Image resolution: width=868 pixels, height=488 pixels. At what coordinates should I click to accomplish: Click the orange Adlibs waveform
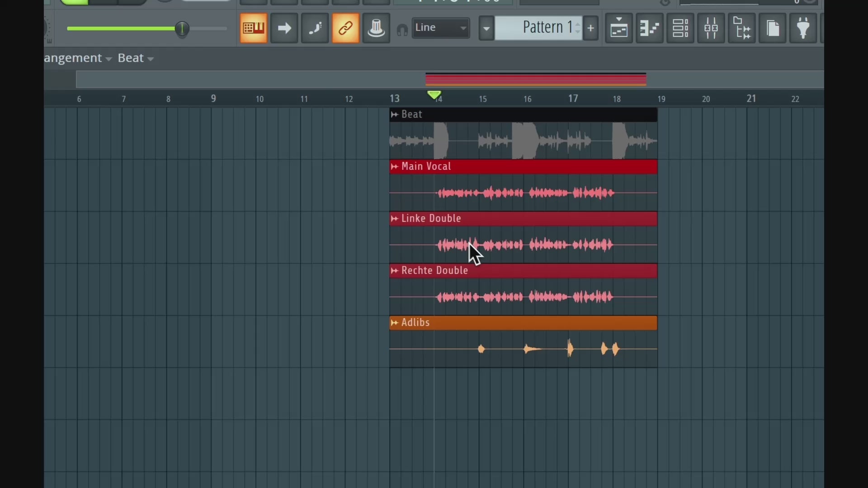pos(524,349)
